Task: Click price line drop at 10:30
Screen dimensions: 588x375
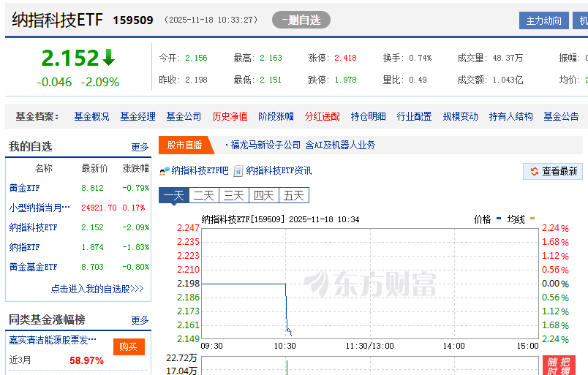Action: coord(287,308)
